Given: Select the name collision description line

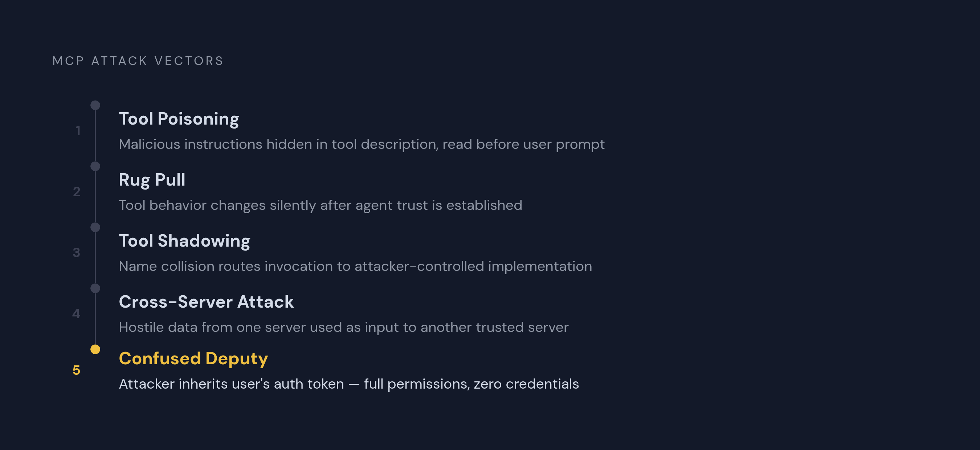Looking at the screenshot, I should (x=355, y=267).
